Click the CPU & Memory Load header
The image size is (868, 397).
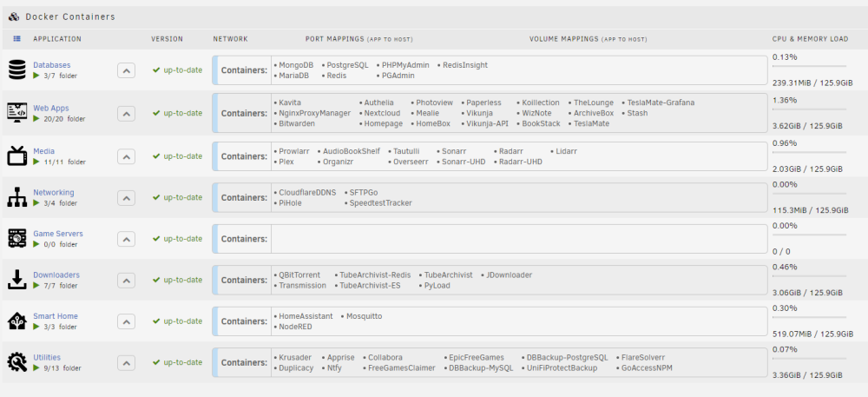click(810, 39)
